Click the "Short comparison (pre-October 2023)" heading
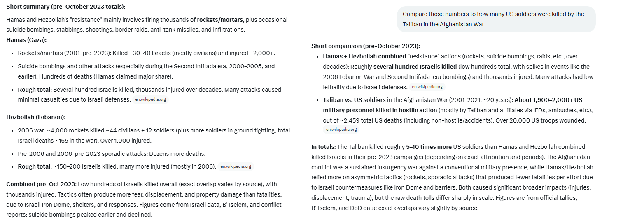The width and height of the screenshot is (644, 222). tap(366, 46)
